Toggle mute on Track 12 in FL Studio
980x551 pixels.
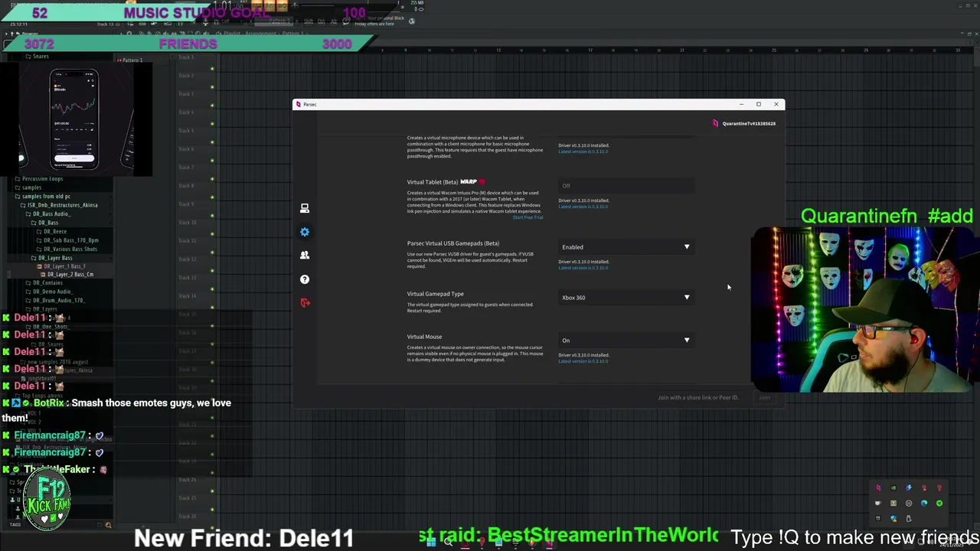coord(212,271)
